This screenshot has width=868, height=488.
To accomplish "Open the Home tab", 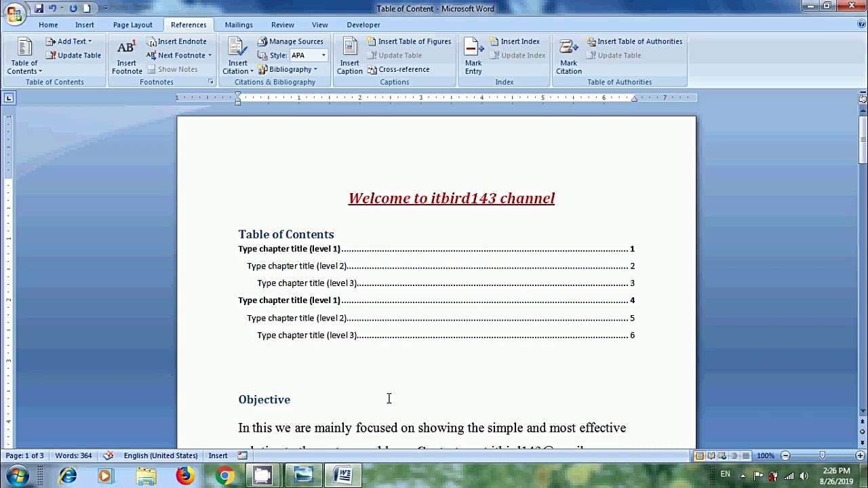I will pyautogui.click(x=48, y=25).
